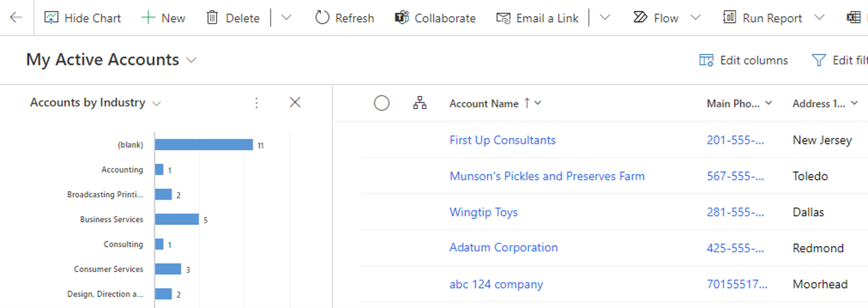Expand the Run Report chevron
The height and width of the screenshot is (308, 868).
coord(819,18)
